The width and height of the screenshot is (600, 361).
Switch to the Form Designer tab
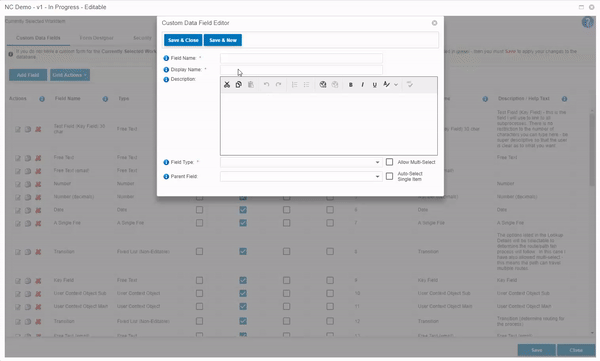tap(96, 38)
